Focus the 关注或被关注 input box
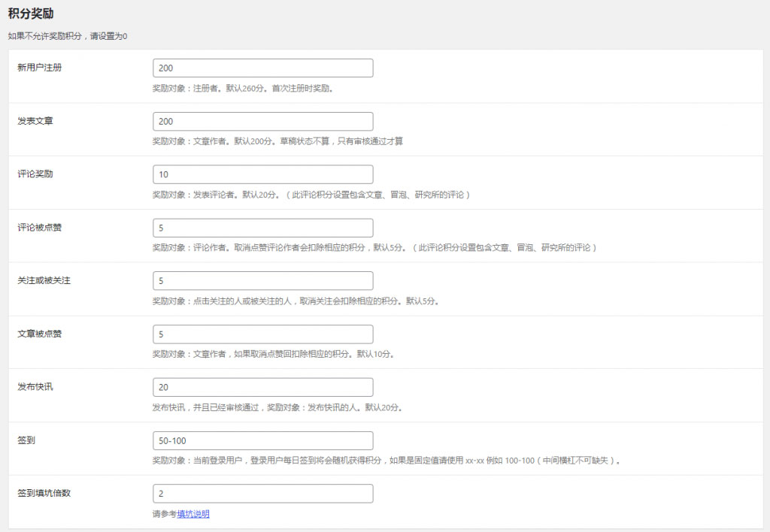This screenshot has height=532, width=770. tap(262, 281)
